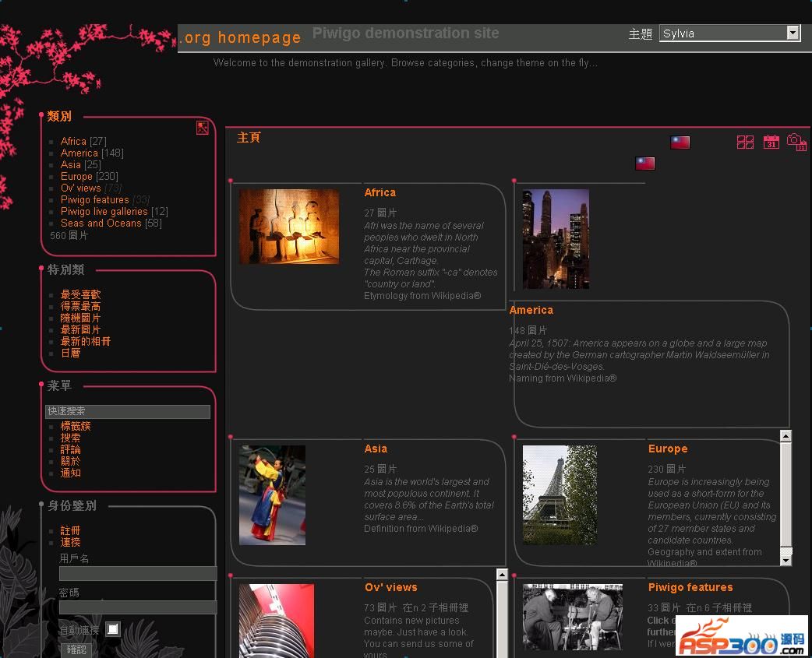Click the 確認 login submit button
The image size is (812, 658).
pos(76,649)
